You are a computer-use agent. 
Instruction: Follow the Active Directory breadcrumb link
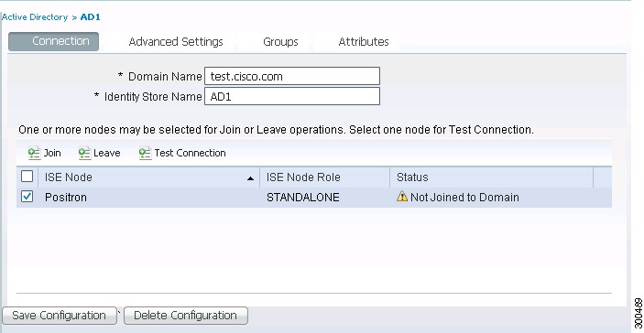click(x=35, y=17)
